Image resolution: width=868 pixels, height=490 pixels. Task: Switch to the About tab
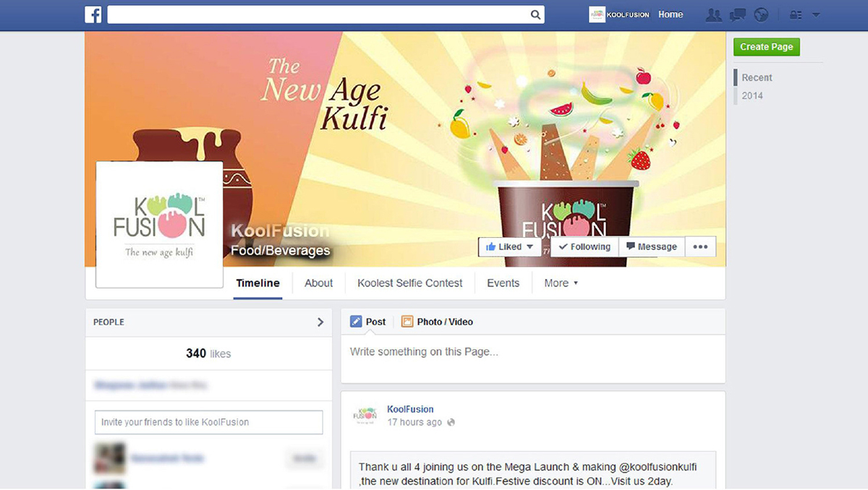318,283
